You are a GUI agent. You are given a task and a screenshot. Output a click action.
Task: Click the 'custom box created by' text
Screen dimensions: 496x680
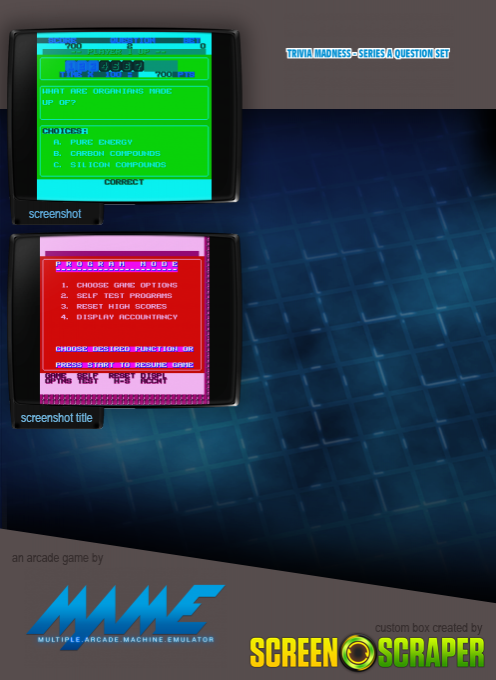428,628
